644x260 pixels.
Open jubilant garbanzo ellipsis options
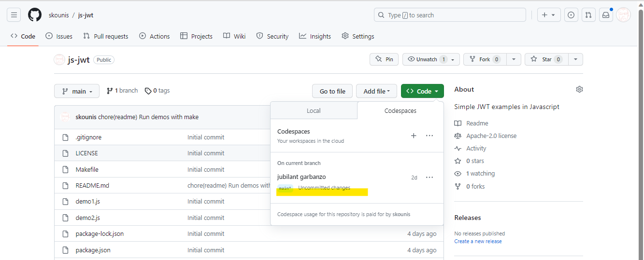429,177
